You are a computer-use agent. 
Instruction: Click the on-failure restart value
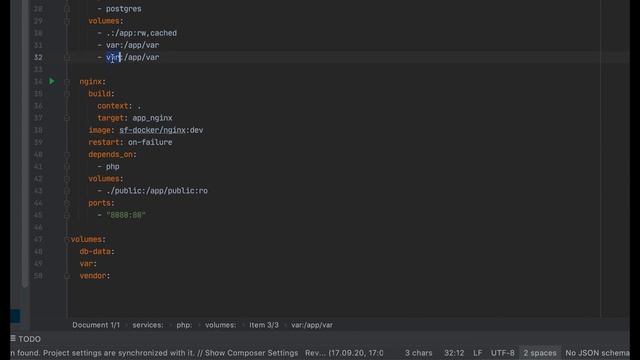[150, 142]
